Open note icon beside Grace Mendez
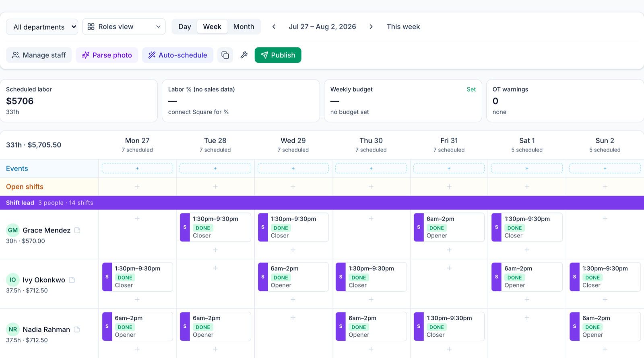 (77, 230)
